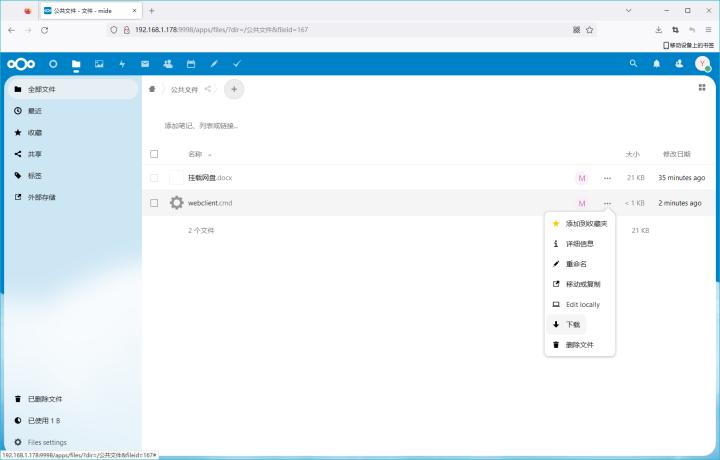This screenshot has width=720, height=460.
Task: Open the list all tabs chevron
Action: (629, 11)
